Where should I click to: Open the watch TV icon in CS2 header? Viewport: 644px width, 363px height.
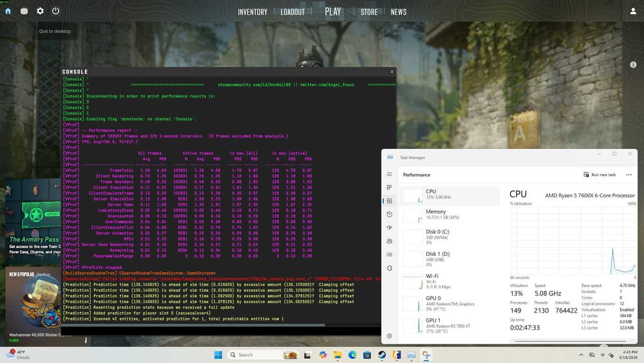pyautogui.click(x=24, y=11)
